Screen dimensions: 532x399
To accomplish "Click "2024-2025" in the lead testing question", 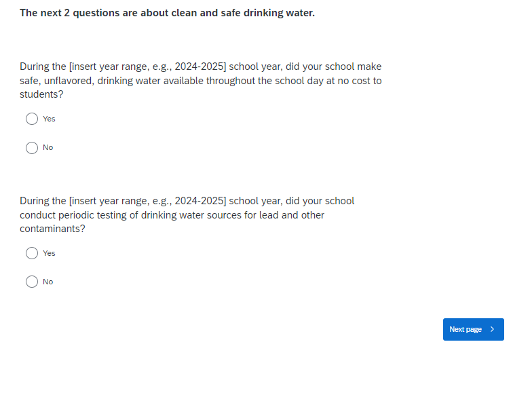I will click(199, 201).
